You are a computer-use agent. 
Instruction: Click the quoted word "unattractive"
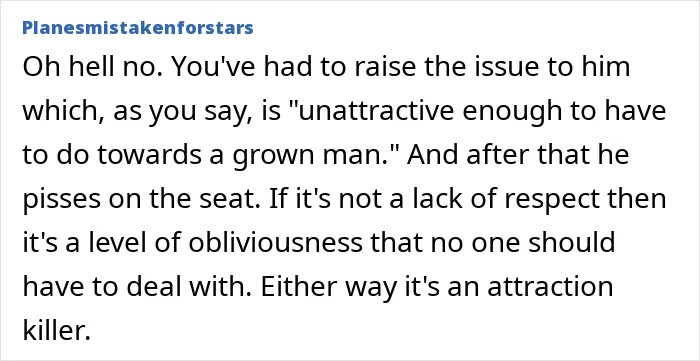376,111
